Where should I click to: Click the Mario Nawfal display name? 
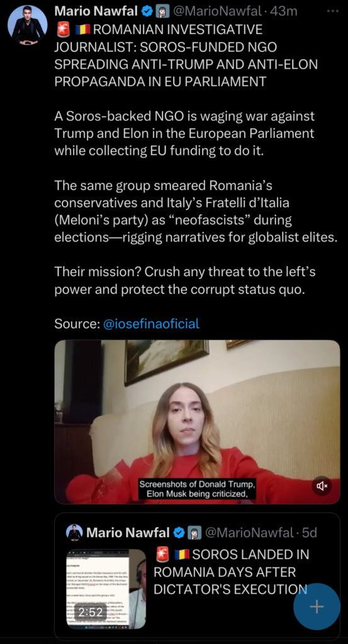(96, 11)
